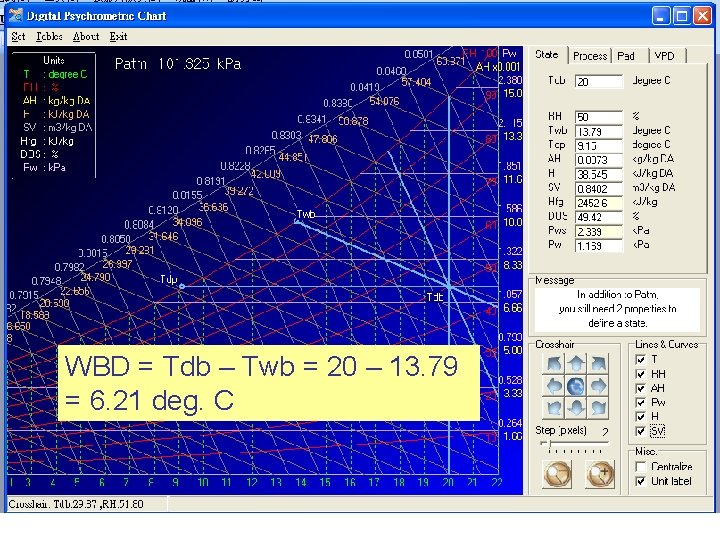Open the About menu

86,36
